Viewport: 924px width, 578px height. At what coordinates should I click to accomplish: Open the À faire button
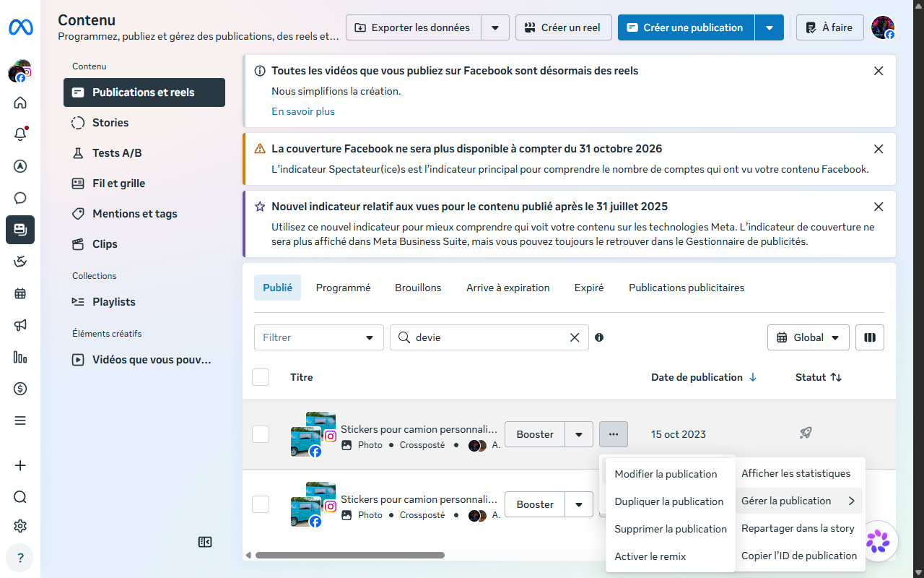tap(830, 27)
